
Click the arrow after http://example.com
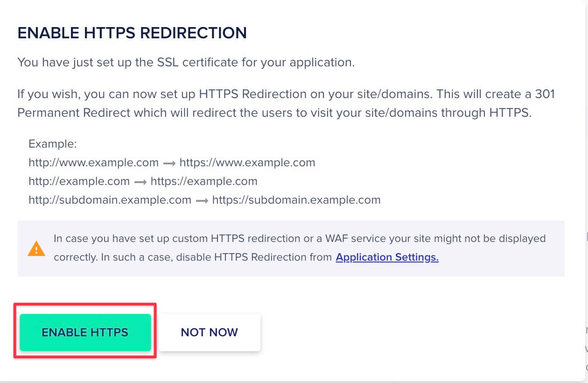coord(140,182)
